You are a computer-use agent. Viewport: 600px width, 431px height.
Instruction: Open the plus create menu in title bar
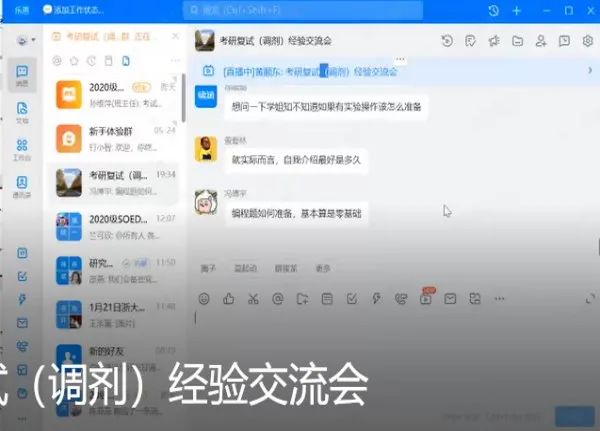pos(517,10)
